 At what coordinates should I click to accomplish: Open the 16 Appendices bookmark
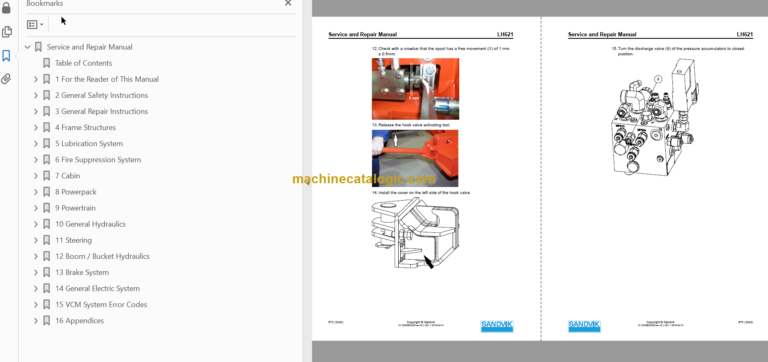[x=79, y=321]
